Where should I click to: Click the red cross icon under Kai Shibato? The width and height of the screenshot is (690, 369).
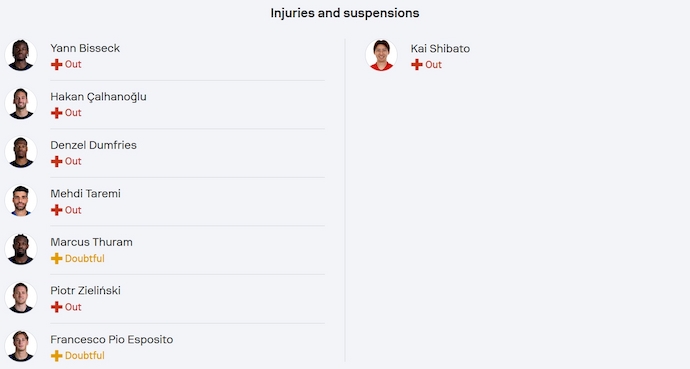(417, 65)
